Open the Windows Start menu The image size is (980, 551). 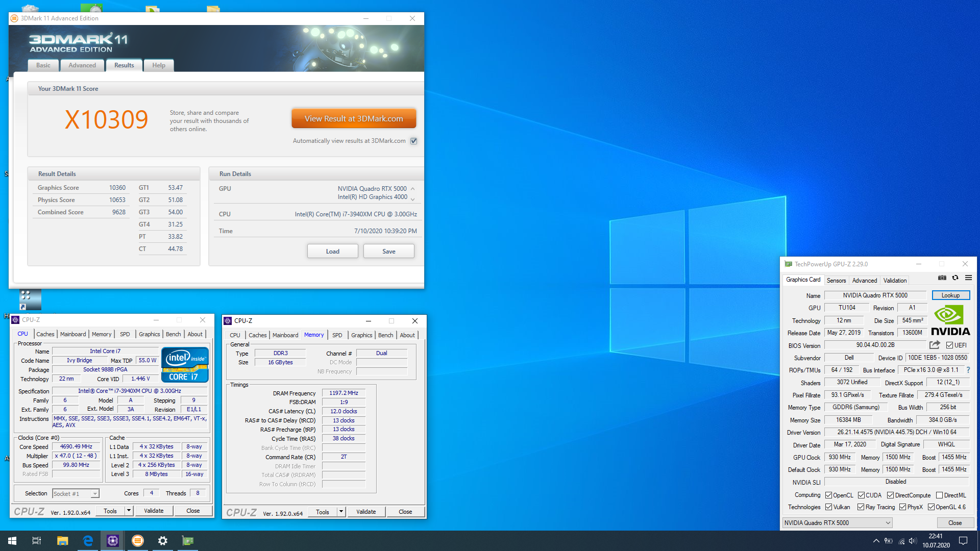pos(12,541)
